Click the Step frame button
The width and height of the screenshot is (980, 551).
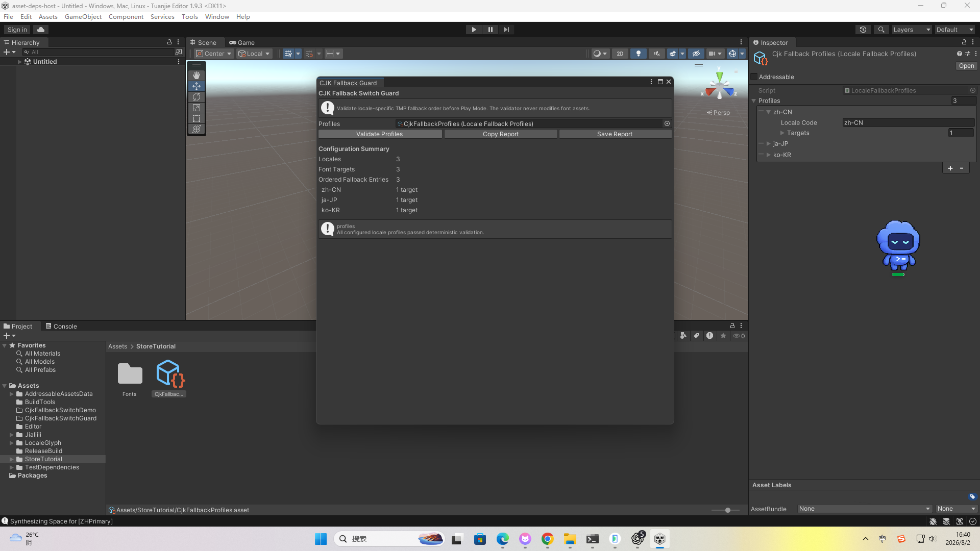tap(506, 30)
